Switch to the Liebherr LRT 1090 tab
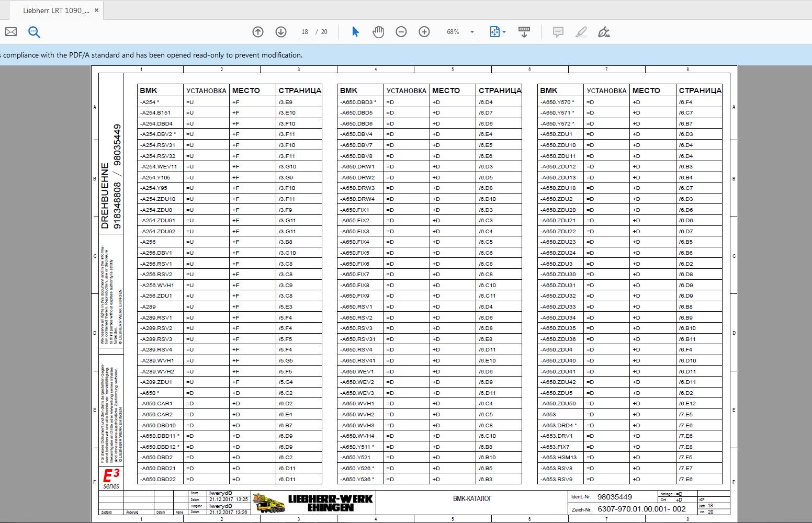 tap(56, 10)
